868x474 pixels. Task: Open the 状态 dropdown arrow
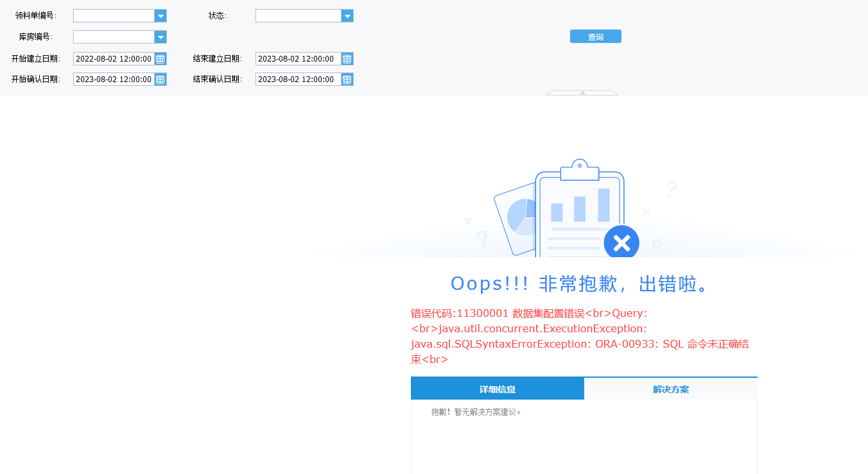[x=347, y=16]
